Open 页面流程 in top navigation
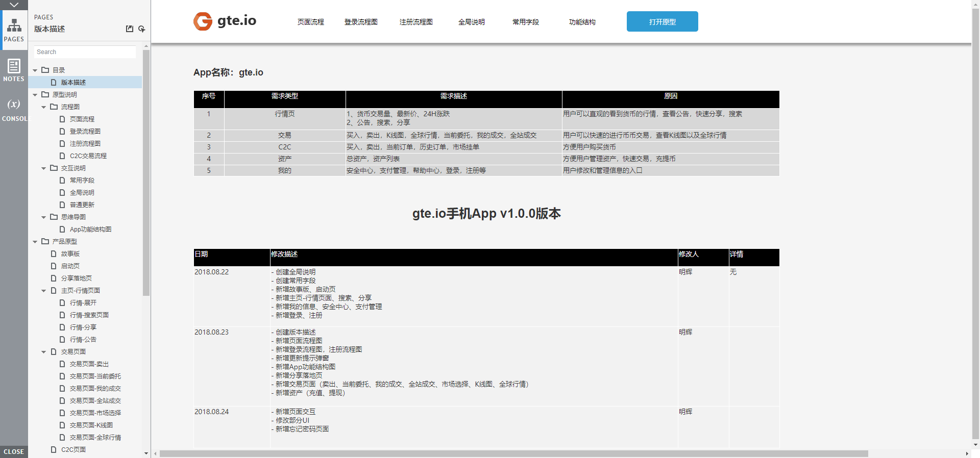980x458 pixels. (310, 22)
